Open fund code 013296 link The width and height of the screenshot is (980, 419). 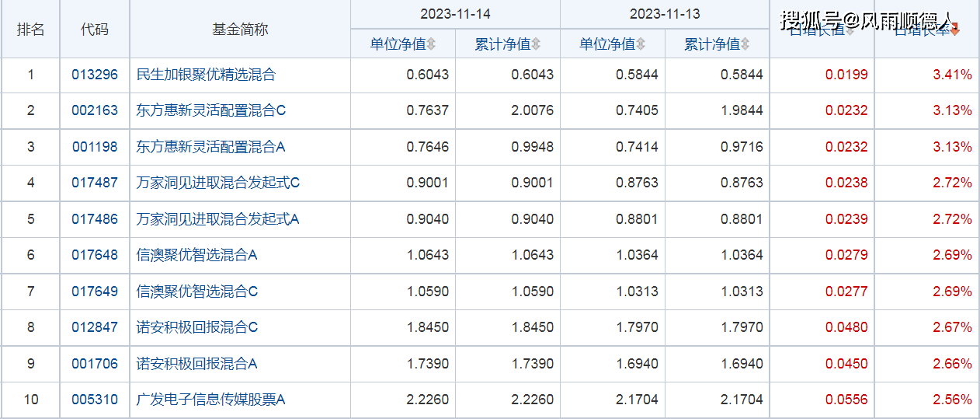click(95, 75)
